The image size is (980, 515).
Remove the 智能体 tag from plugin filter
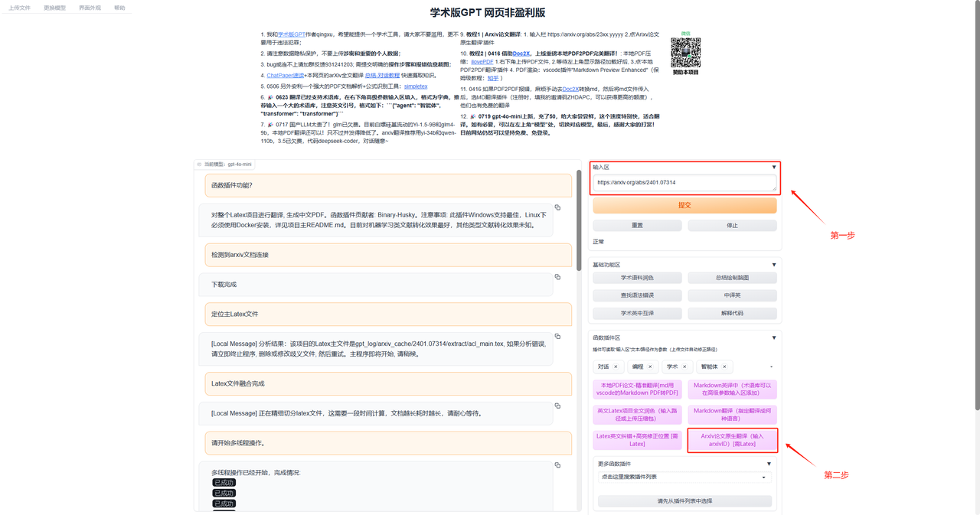pos(724,367)
